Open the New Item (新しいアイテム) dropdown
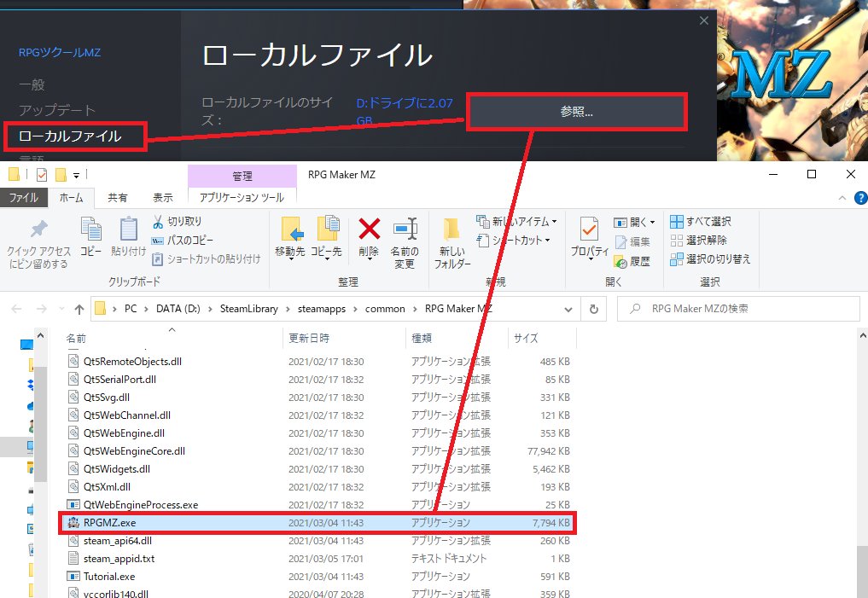This screenshot has height=598, width=868. point(516,221)
